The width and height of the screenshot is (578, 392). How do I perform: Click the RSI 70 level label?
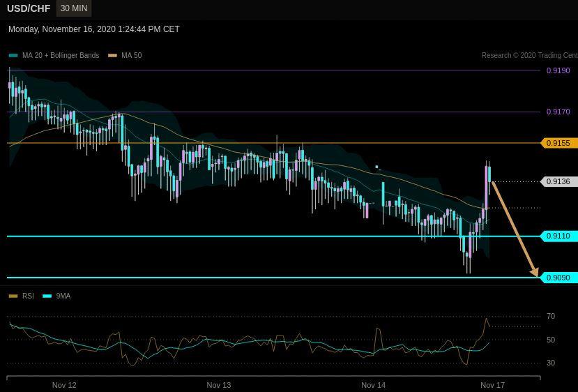(551, 317)
